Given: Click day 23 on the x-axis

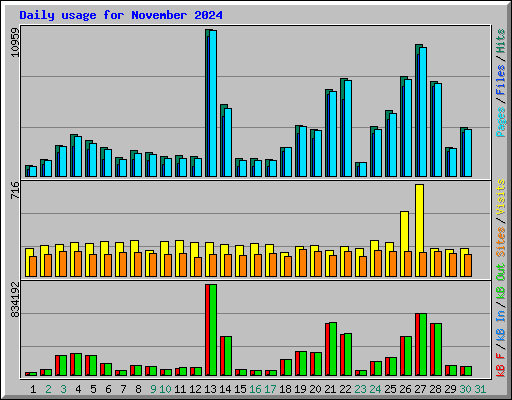Looking at the screenshot, I should [x=360, y=389].
